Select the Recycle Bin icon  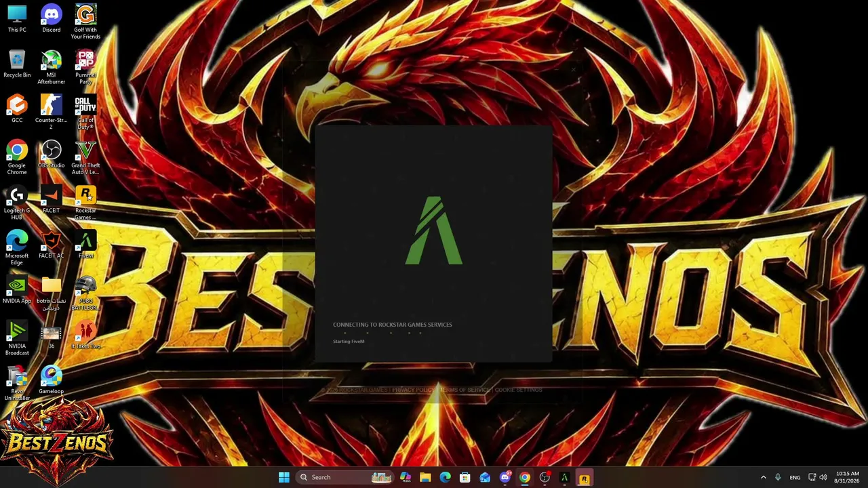click(17, 64)
